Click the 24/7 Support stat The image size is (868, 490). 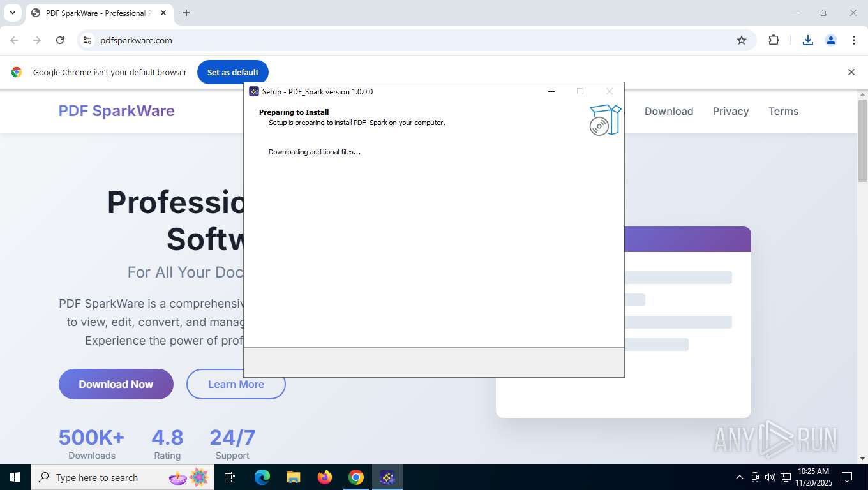[232, 444]
